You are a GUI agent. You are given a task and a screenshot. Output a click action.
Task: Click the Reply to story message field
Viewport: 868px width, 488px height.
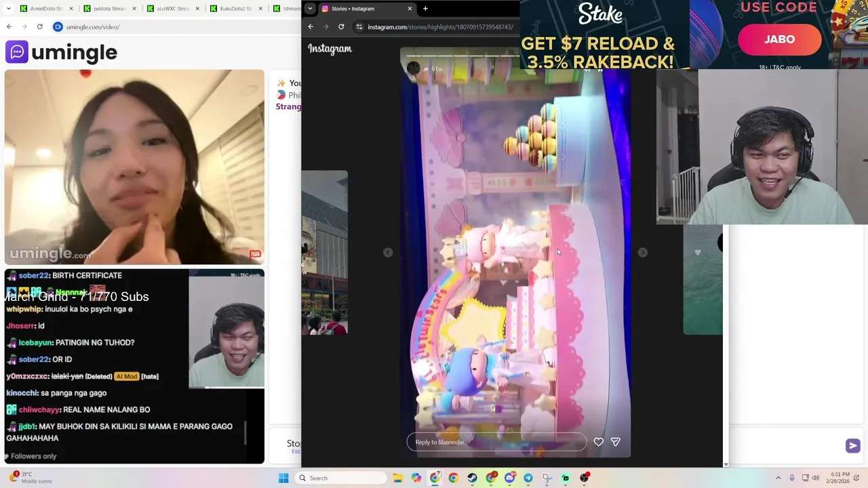coord(496,442)
